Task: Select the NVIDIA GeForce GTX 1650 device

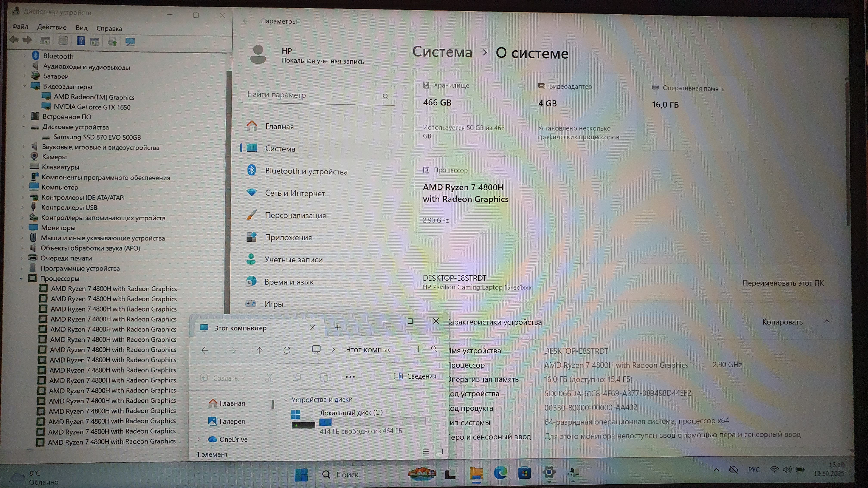Action: (x=92, y=107)
